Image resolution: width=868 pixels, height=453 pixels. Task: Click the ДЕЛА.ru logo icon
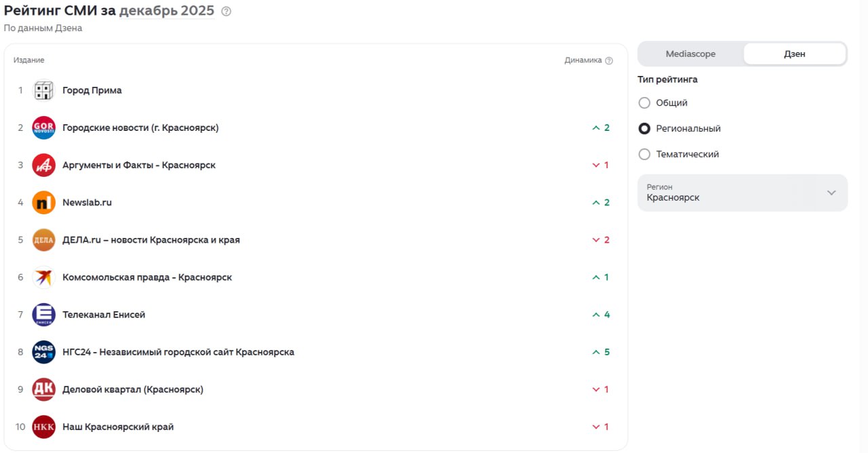pyautogui.click(x=43, y=239)
